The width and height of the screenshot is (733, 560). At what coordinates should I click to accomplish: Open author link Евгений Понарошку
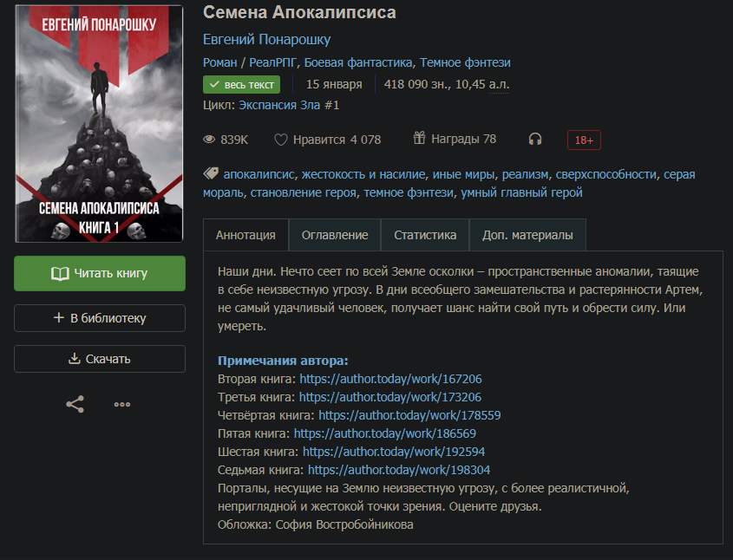(266, 39)
